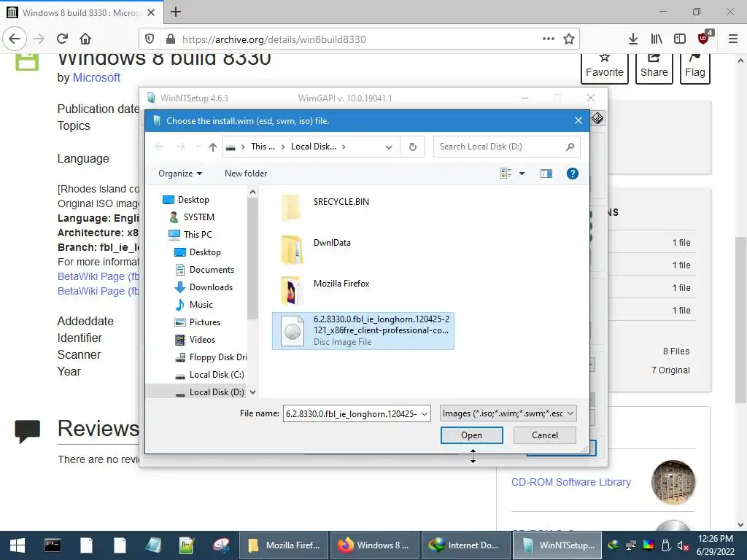The width and height of the screenshot is (747, 560).
Task: Bookmark this page with the star
Action: click(x=569, y=39)
